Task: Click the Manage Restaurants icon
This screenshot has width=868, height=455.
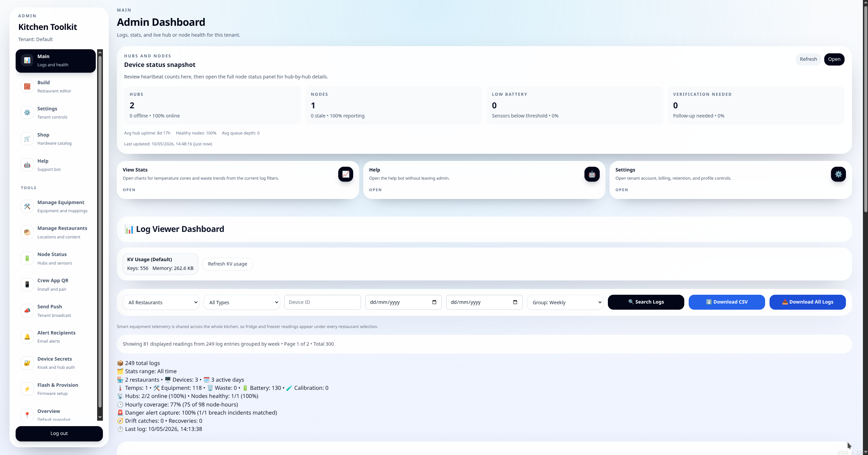Action: click(x=27, y=233)
